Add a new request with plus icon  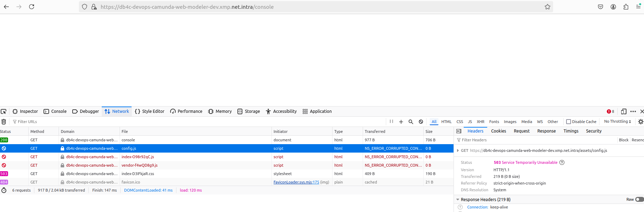tap(401, 122)
